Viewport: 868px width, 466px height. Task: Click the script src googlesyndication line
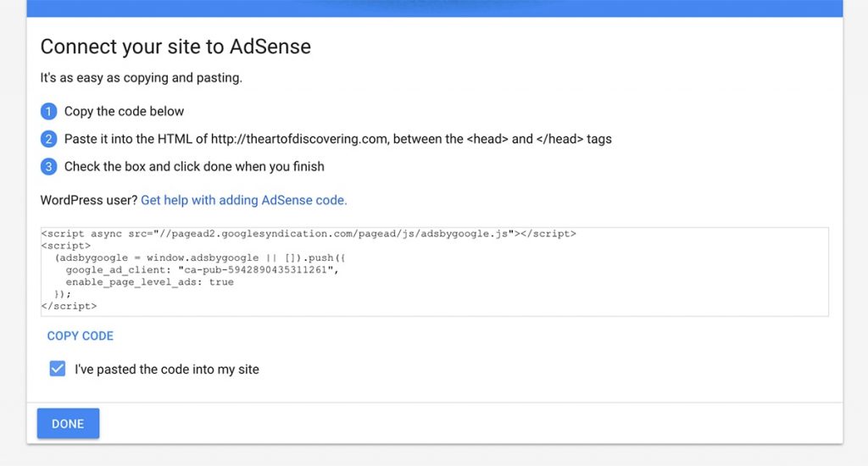click(309, 234)
